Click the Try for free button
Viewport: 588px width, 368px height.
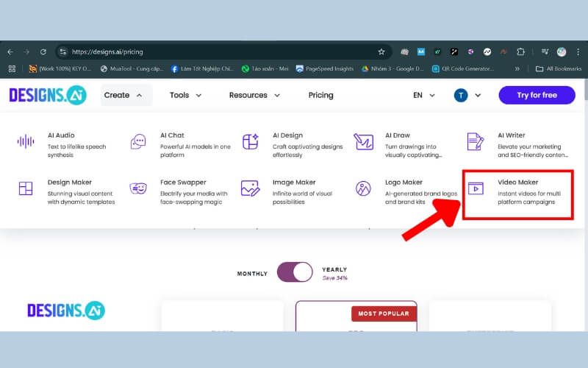[537, 95]
